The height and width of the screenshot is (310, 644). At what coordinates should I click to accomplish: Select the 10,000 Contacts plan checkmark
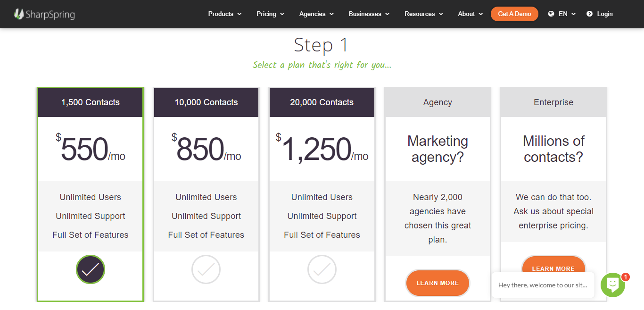pos(206,269)
